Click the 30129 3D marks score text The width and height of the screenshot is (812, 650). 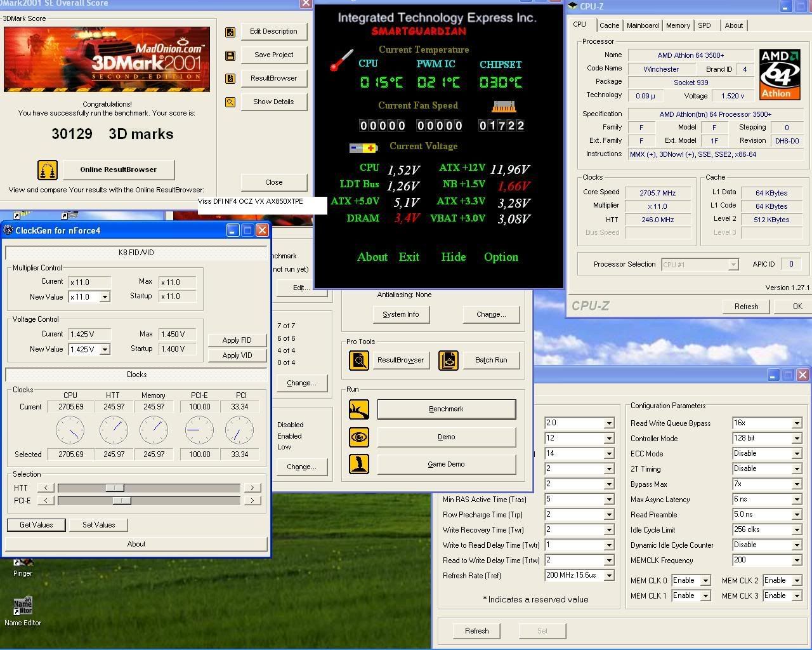[112, 135]
